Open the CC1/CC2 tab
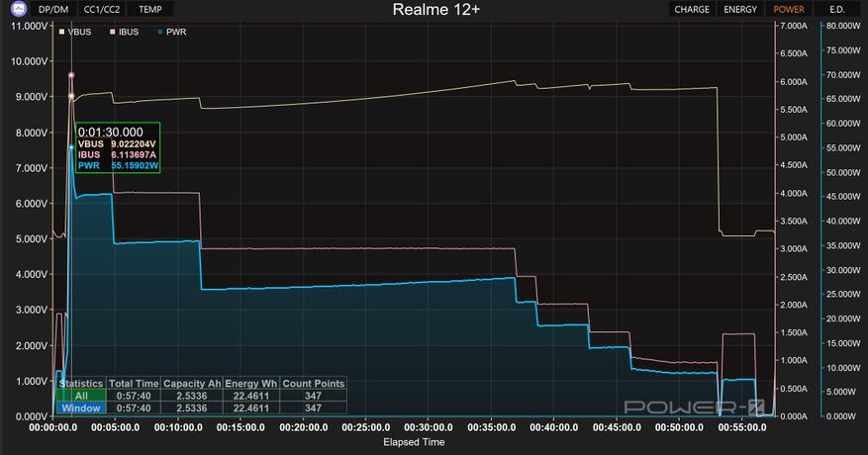 point(102,10)
